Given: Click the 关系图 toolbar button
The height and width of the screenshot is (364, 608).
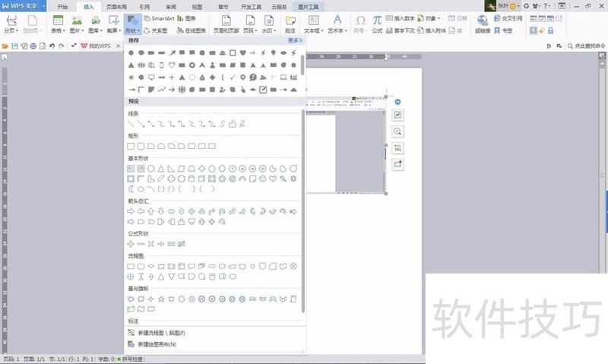Looking at the screenshot, I should click(155, 30).
